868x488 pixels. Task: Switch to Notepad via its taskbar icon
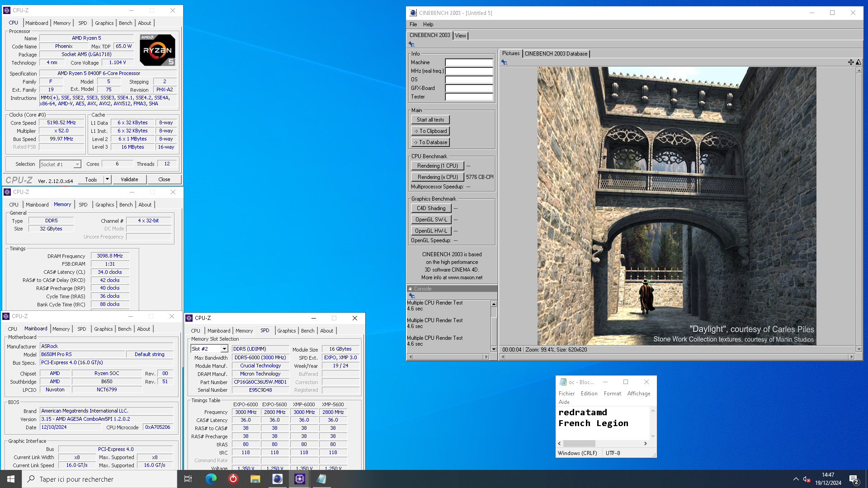click(x=321, y=479)
